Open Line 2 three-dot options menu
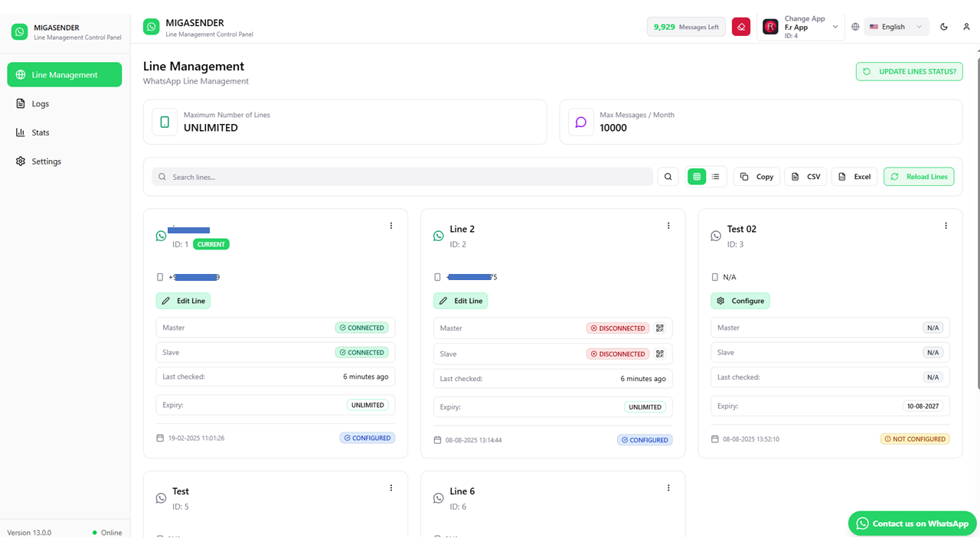The width and height of the screenshot is (980, 551). point(668,226)
